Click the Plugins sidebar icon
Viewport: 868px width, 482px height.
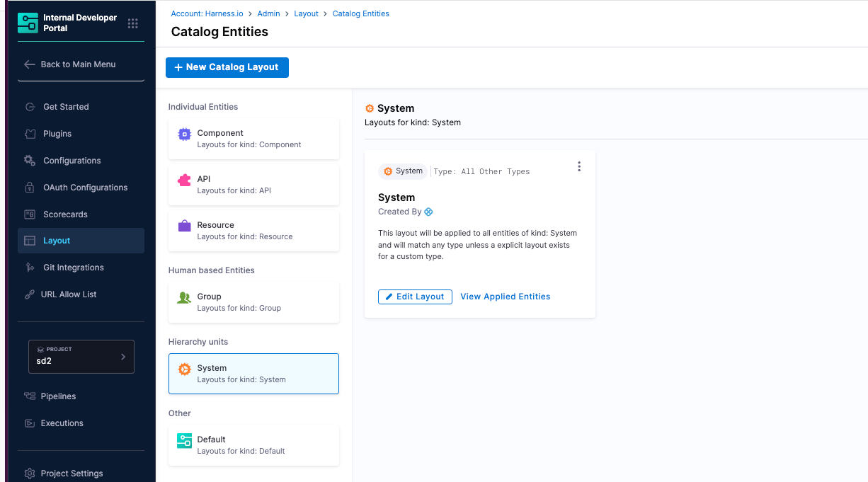pos(30,134)
